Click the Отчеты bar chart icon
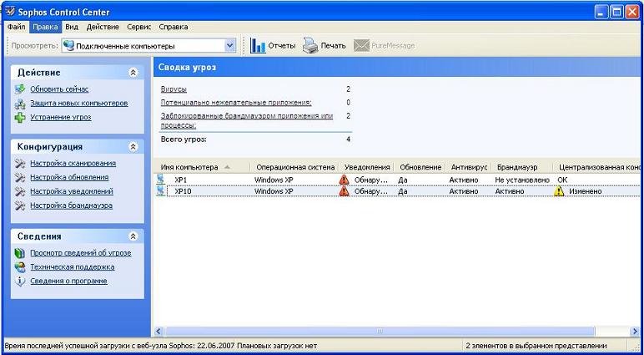 (x=258, y=46)
